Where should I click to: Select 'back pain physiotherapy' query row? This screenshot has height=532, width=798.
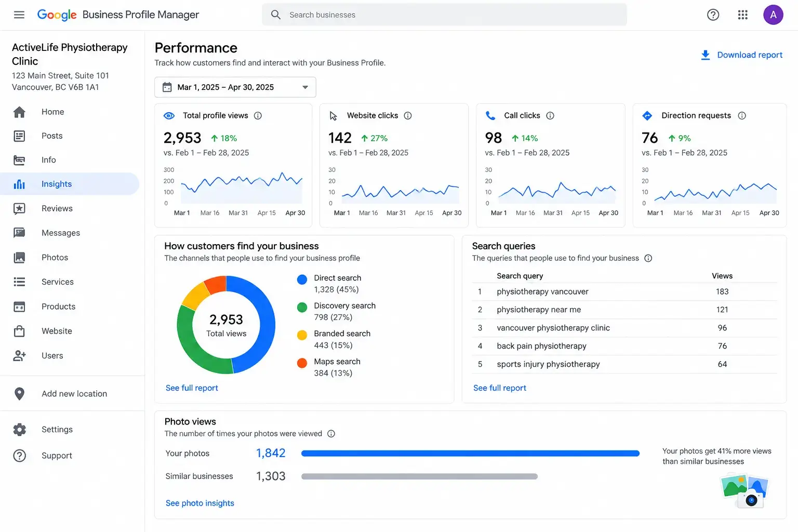point(624,346)
